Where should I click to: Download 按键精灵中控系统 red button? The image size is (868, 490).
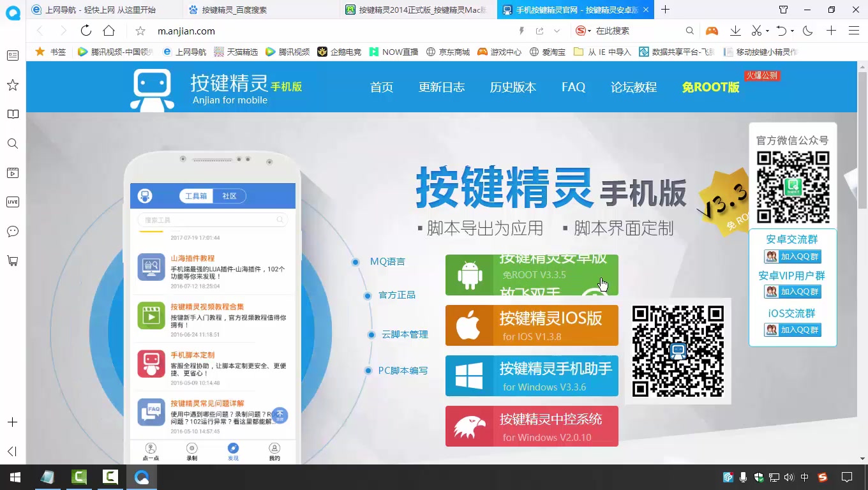[x=532, y=426]
